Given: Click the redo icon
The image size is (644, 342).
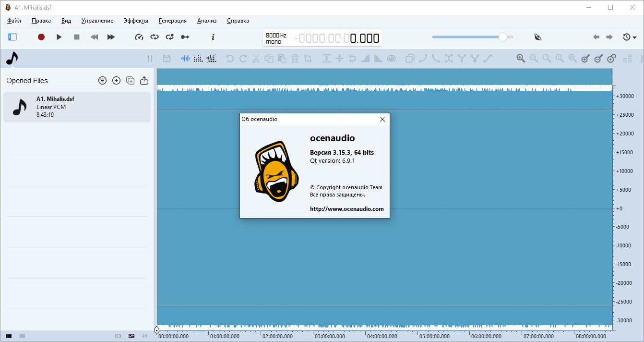Looking at the screenshot, I should (x=243, y=59).
